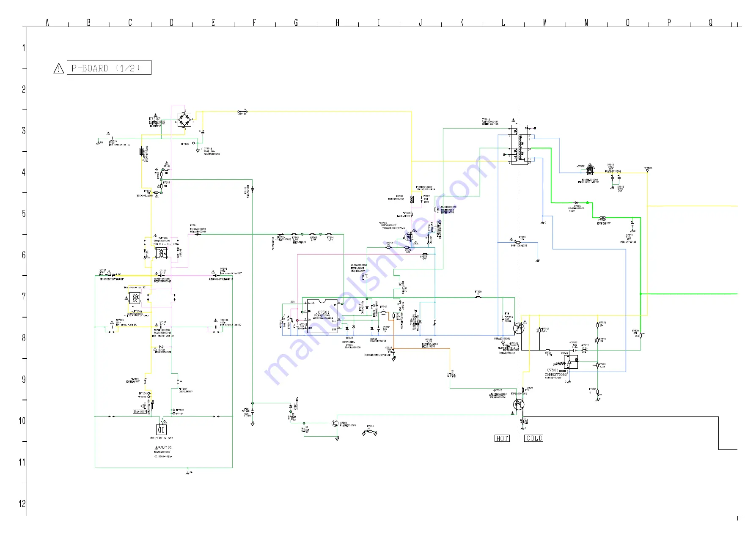Click column letter A in grid header
The width and height of the screenshot is (756, 534).
[x=47, y=22]
